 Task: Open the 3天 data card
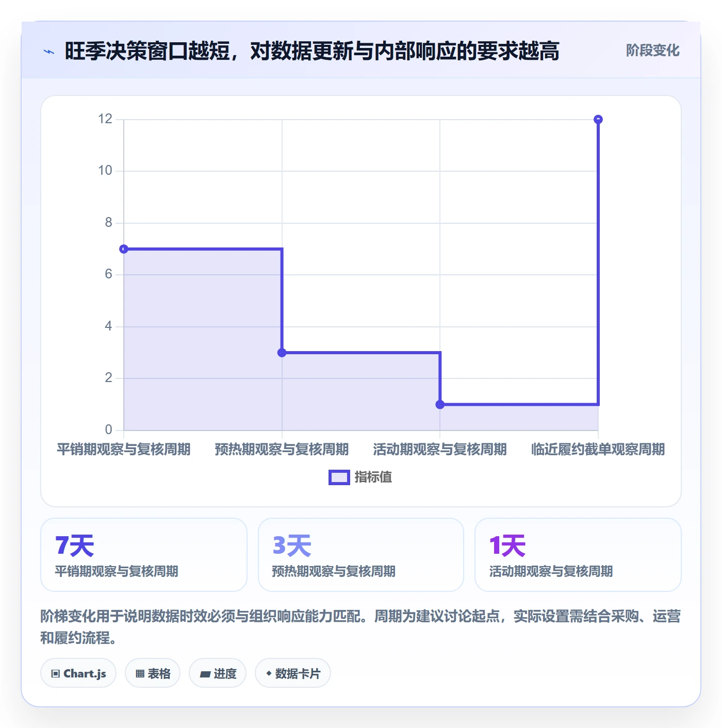[x=361, y=555]
